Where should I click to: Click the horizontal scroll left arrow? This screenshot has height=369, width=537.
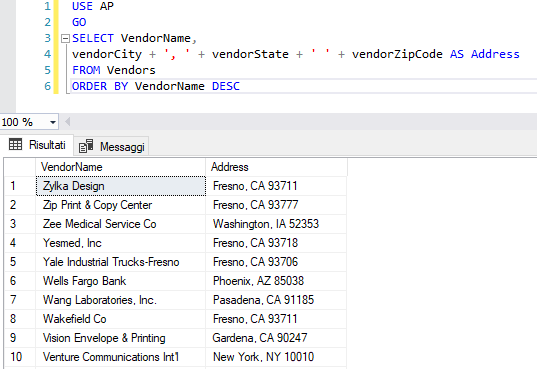67,122
